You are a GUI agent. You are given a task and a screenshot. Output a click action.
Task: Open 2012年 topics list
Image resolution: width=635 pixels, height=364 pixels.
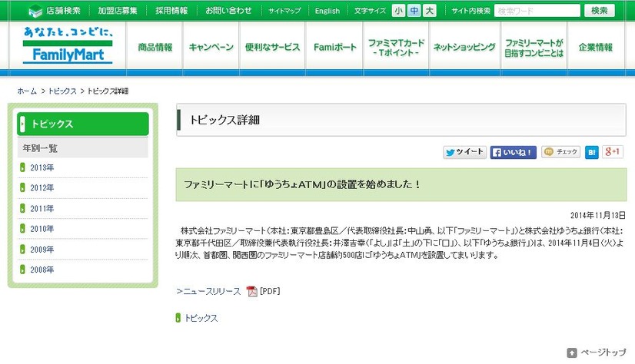coord(42,187)
